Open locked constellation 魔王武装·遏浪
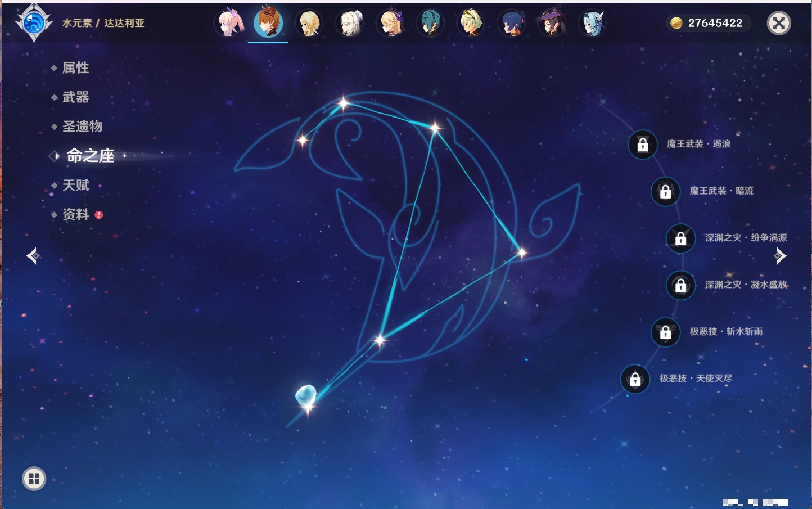 (x=643, y=145)
